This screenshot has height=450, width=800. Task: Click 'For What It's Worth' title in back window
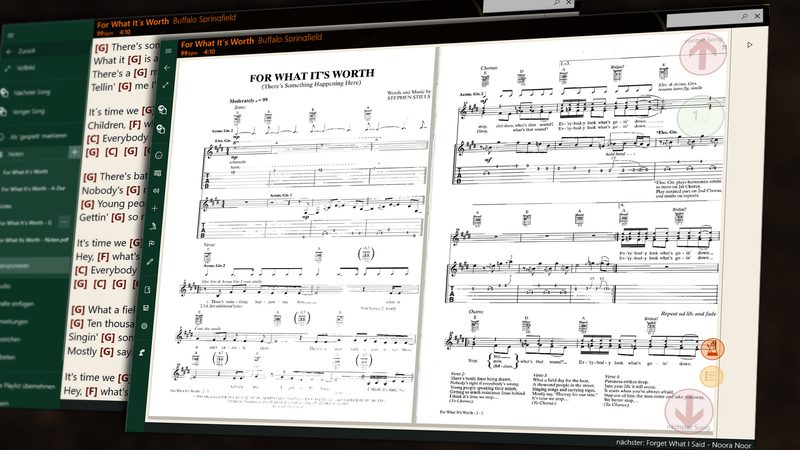pyautogui.click(x=133, y=23)
